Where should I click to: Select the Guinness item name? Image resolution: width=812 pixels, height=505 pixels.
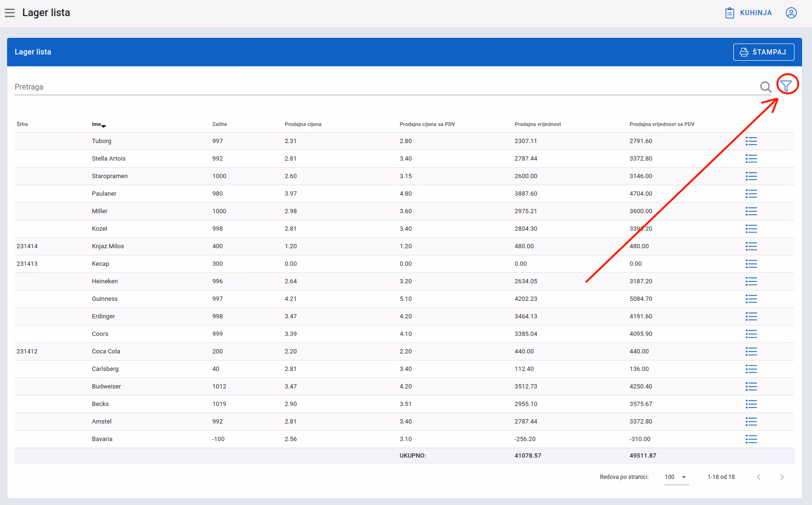[105, 299]
